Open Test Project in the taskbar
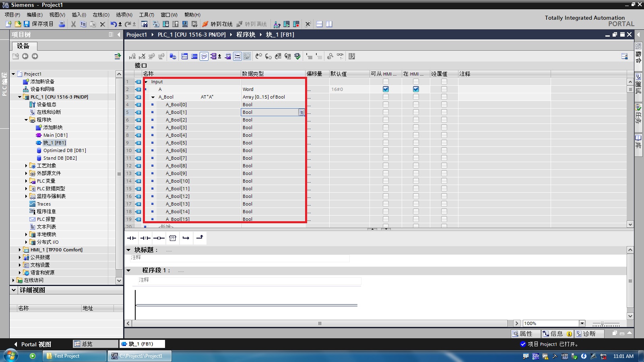Viewport: 644px width, 362px height. pos(74,356)
